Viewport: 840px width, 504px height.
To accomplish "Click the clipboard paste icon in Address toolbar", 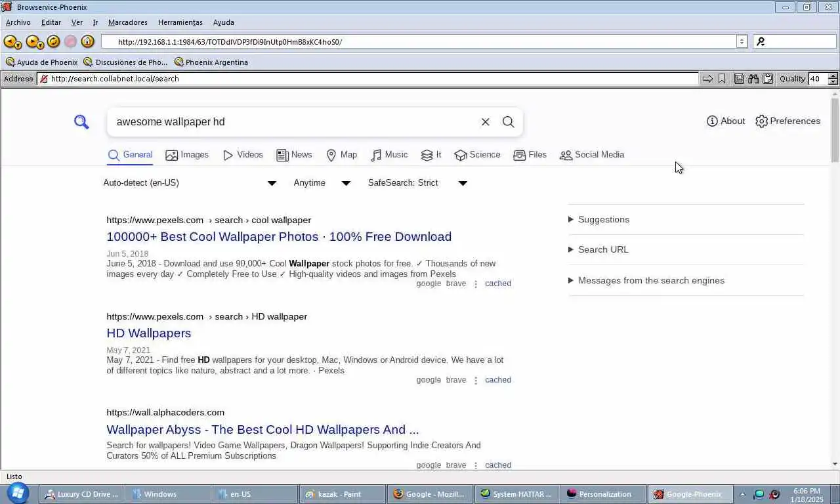I will tap(768, 79).
